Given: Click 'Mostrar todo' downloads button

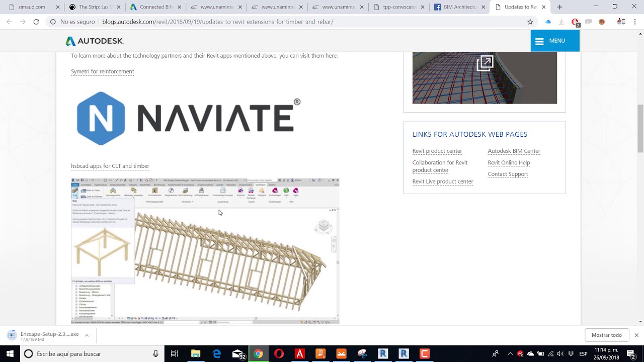Looking at the screenshot, I should click(607, 335).
